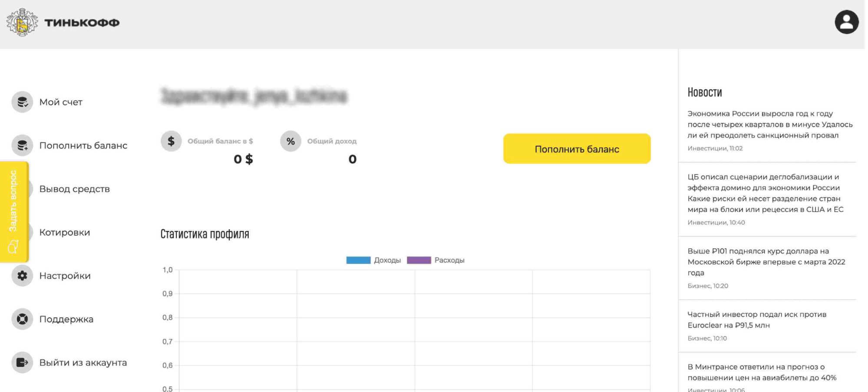This screenshot has width=868, height=392.
Task: Click the coins-plus icon beside Пополнить баланс
Action: tap(22, 145)
